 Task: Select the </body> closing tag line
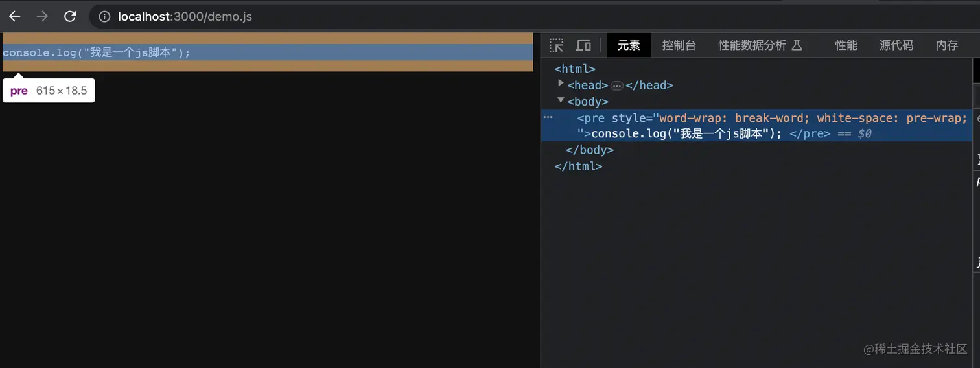(590, 150)
